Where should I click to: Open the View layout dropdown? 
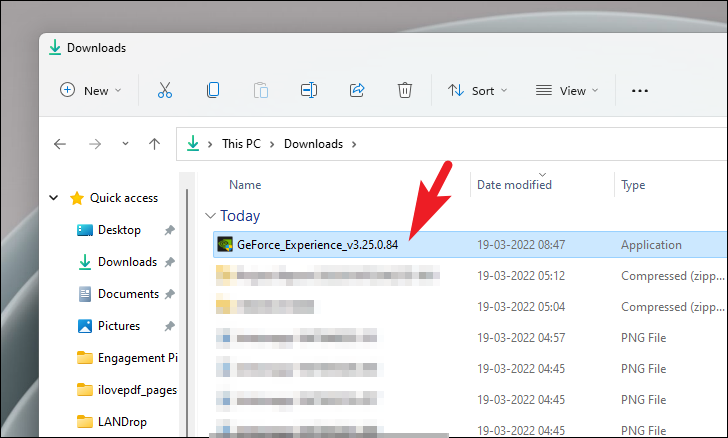point(567,91)
